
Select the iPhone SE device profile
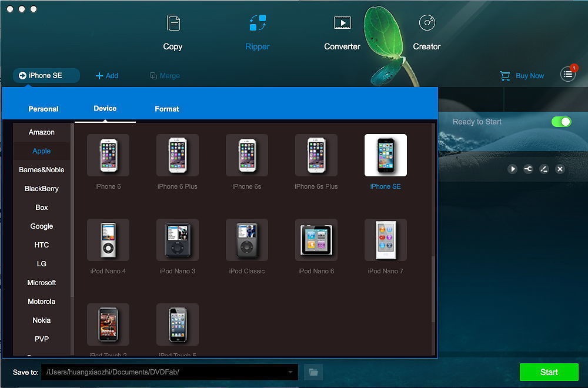(386, 155)
